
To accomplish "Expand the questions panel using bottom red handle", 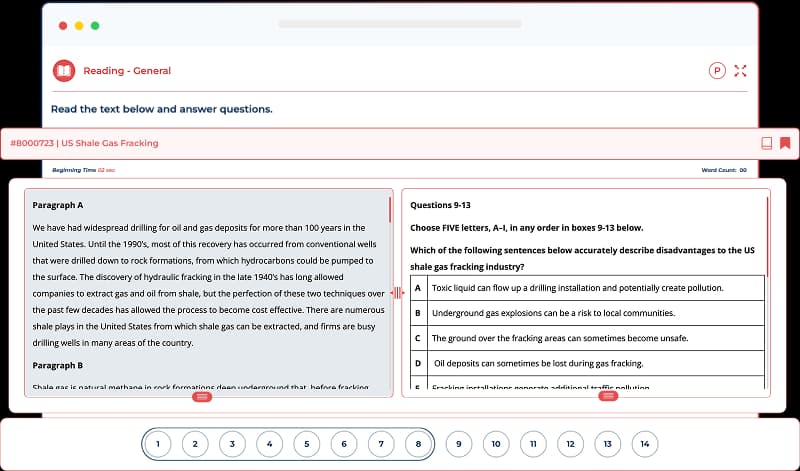I will (x=608, y=397).
